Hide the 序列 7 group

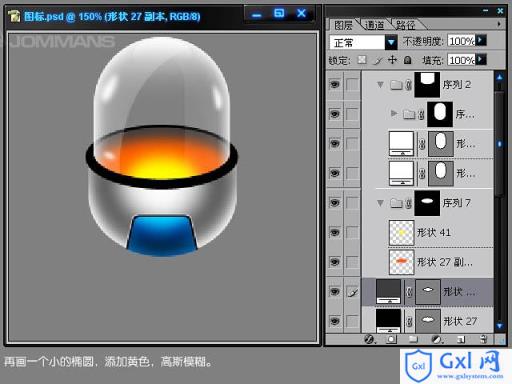(x=334, y=203)
